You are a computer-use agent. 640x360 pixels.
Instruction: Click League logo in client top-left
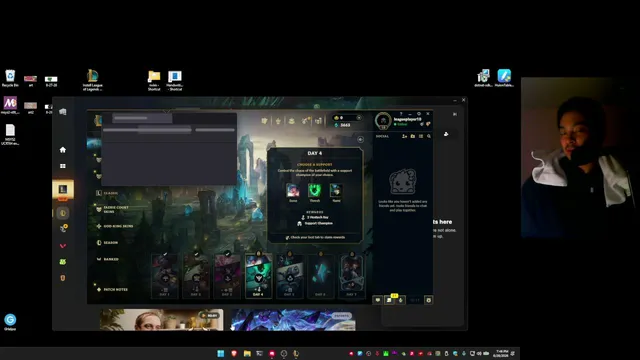(x=98, y=120)
